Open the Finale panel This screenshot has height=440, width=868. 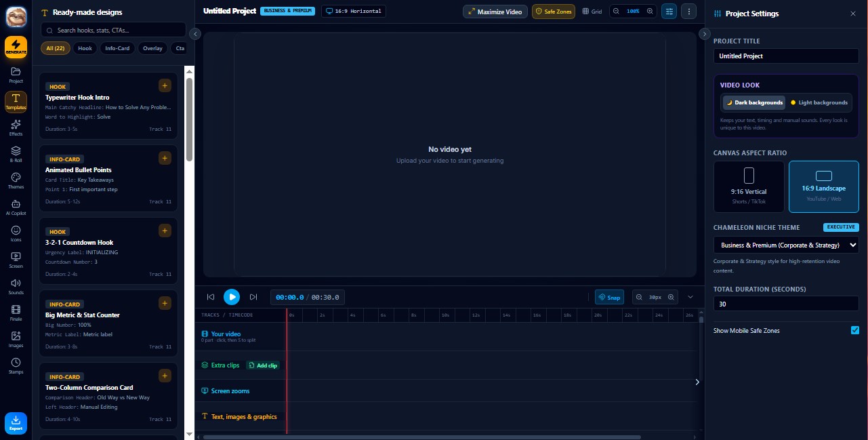point(16,313)
